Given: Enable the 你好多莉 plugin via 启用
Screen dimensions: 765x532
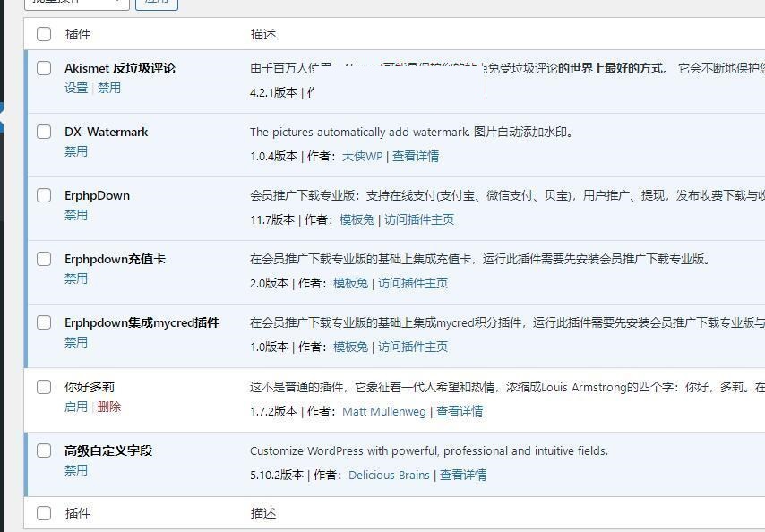Looking at the screenshot, I should 75,406.
